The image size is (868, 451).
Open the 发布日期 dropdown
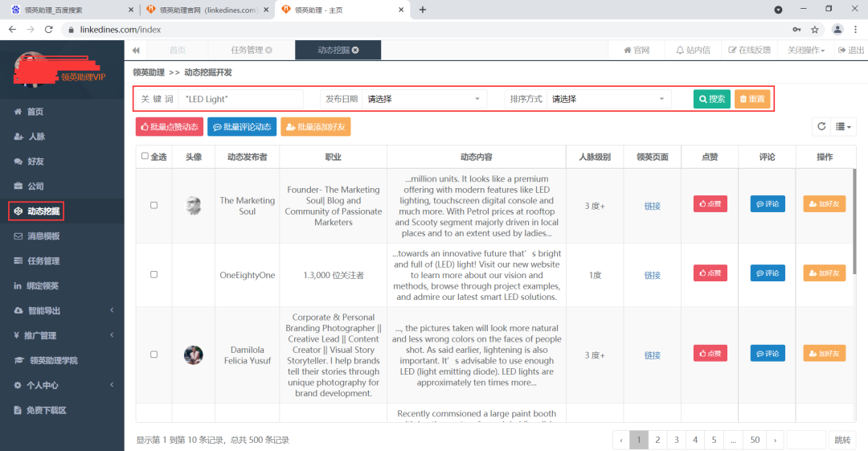click(x=424, y=99)
